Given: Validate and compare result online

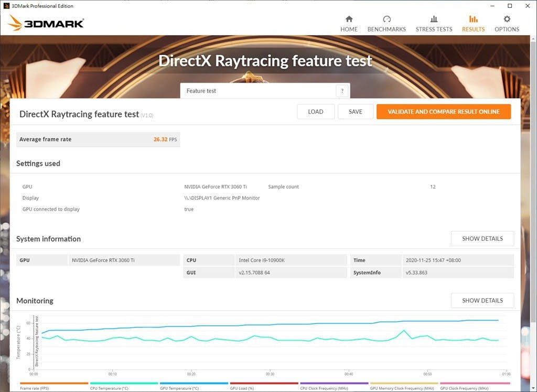Looking at the screenshot, I should pos(443,112).
